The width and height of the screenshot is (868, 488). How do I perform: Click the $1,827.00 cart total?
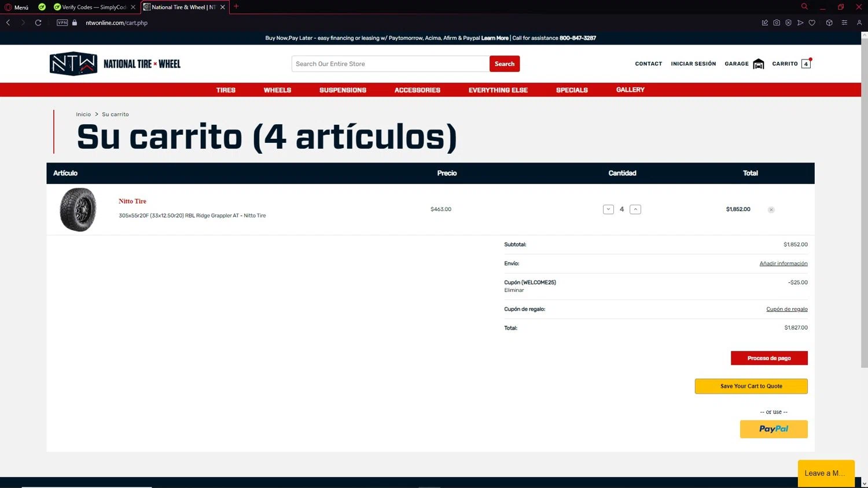796,328
